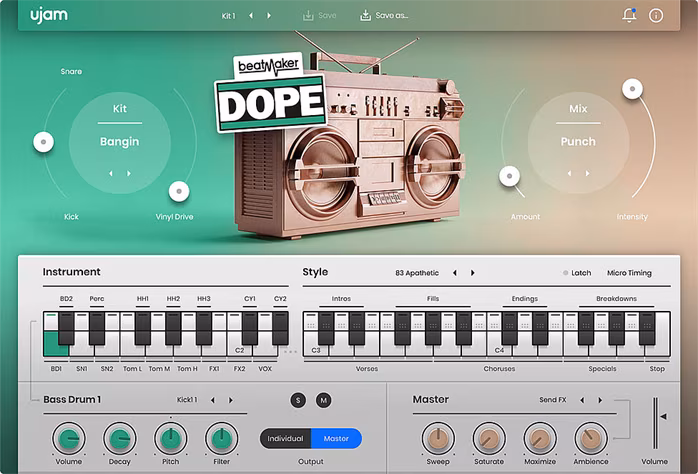Open the Send FX label selector
Screen dimensions: 698x474
[x=553, y=400]
